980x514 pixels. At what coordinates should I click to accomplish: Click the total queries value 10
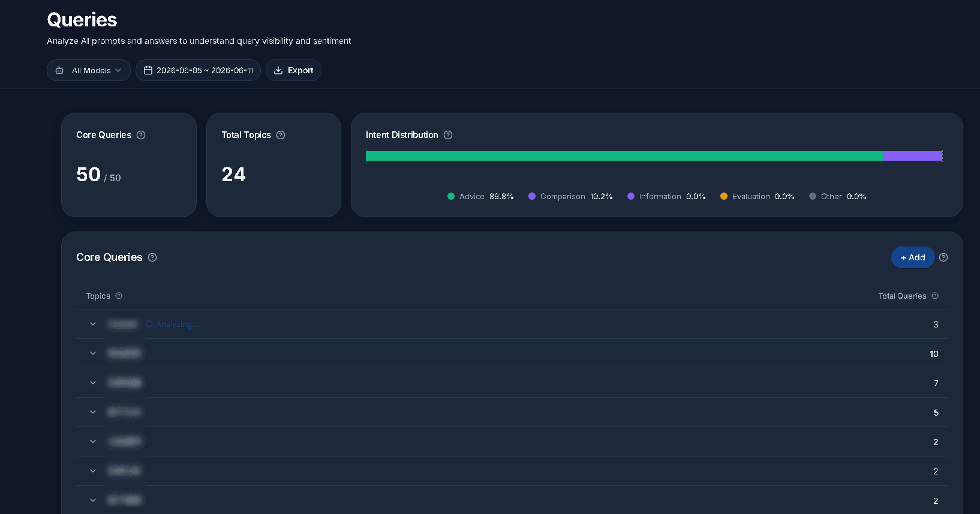(x=934, y=354)
